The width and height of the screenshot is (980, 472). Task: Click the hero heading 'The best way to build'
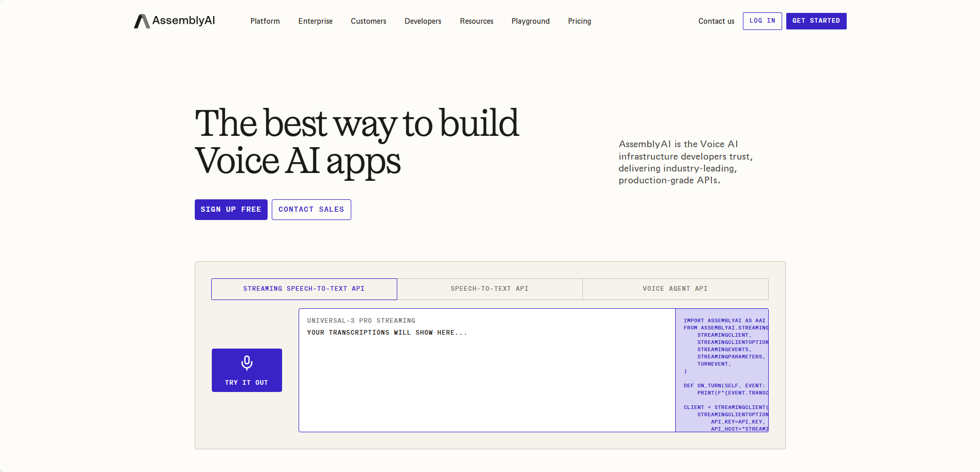point(357,123)
